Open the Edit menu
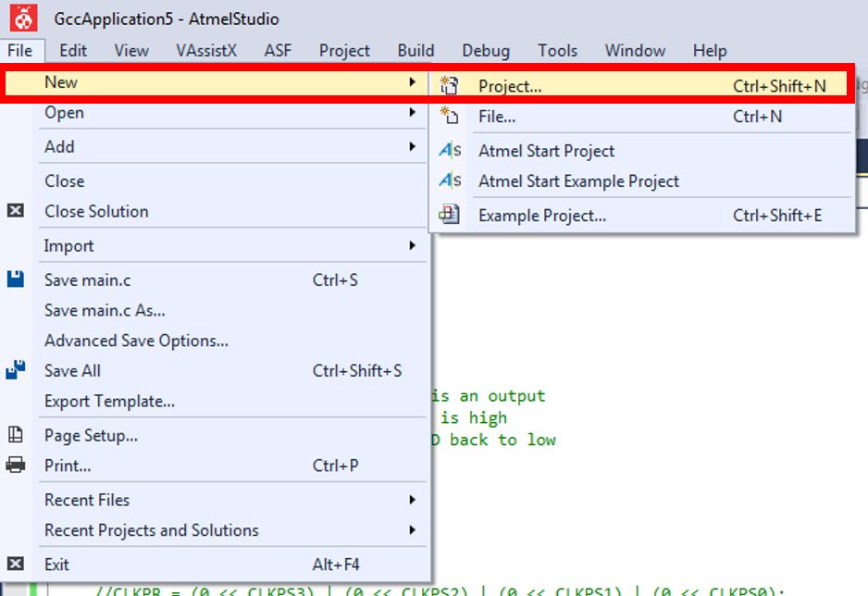The height and width of the screenshot is (596, 868). pos(73,50)
